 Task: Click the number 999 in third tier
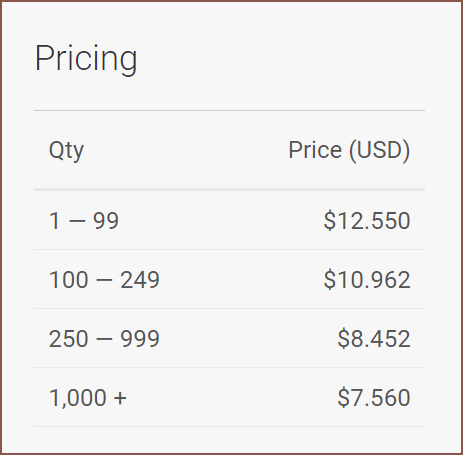140,339
